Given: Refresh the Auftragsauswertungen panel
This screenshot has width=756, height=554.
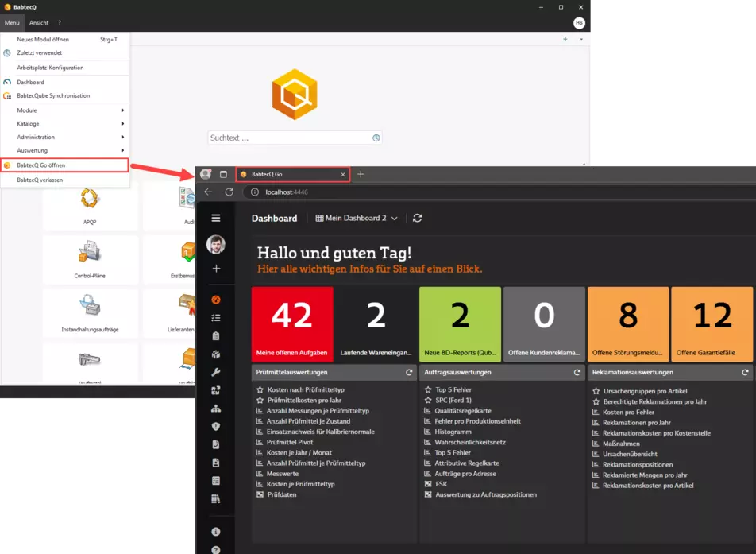Looking at the screenshot, I should click(577, 372).
